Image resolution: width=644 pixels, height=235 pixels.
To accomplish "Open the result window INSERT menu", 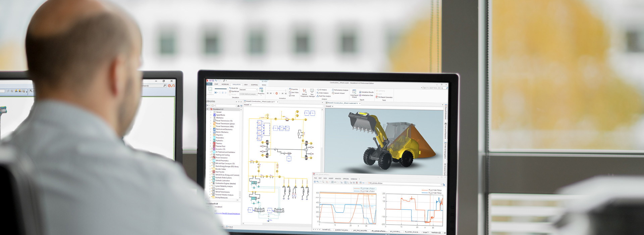I will point(331,179).
